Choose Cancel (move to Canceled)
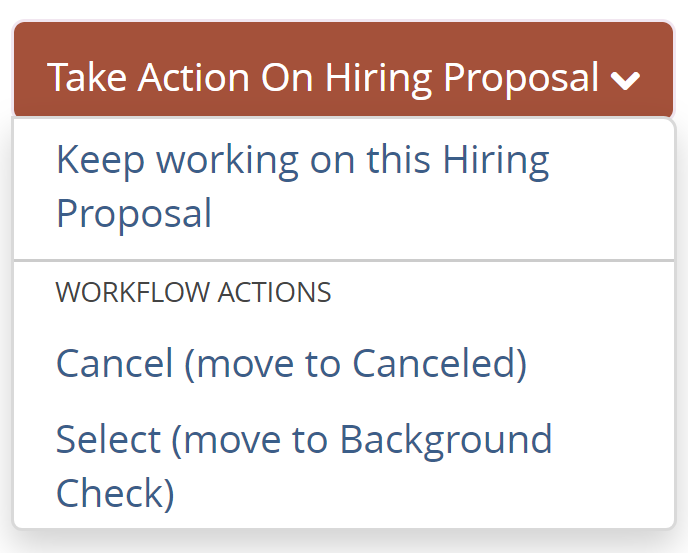 pyautogui.click(x=291, y=363)
